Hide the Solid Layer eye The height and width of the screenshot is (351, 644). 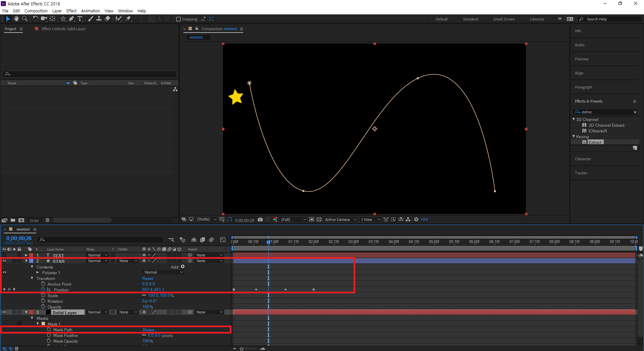pyautogui.click(x=4, y=312)
